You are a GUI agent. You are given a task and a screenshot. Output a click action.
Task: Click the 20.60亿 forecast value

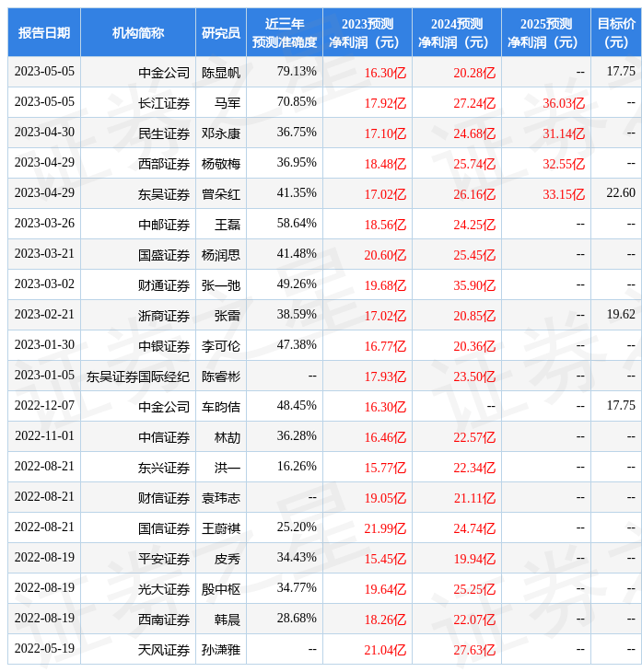pos(385,255)
